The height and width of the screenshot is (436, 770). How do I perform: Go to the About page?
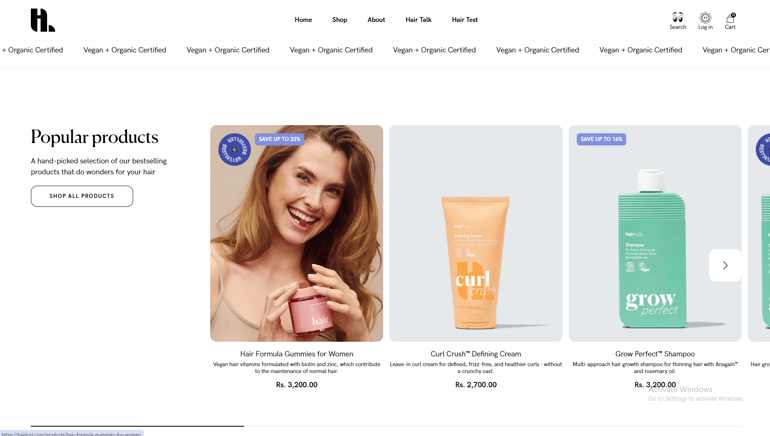(x=376, y=20)
